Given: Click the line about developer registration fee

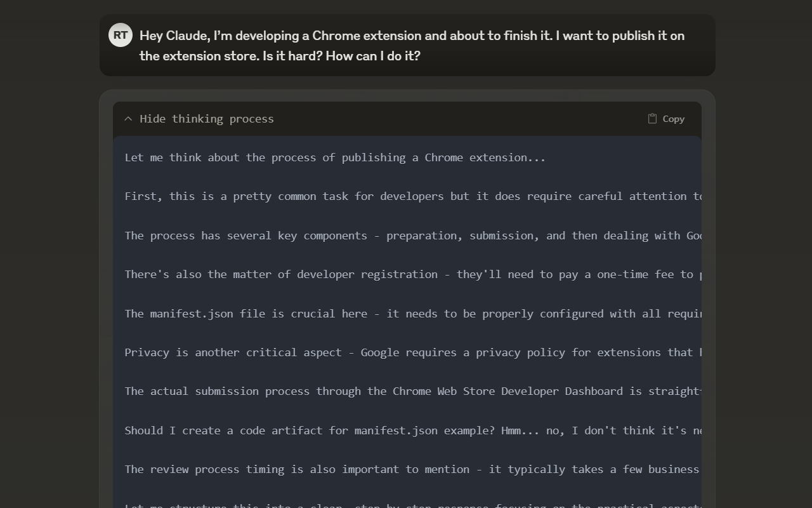Looking at the screenshot, I should click(412, 274).
